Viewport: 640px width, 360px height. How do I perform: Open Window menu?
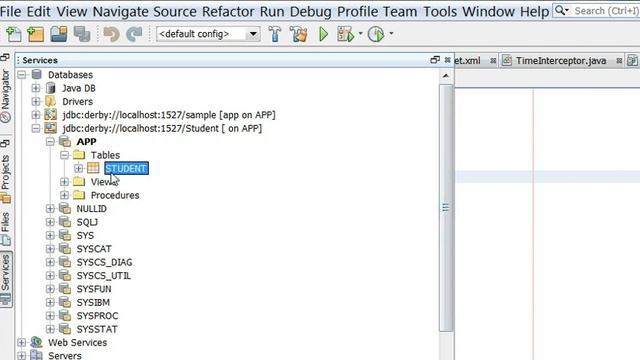(x=488, y=11)
